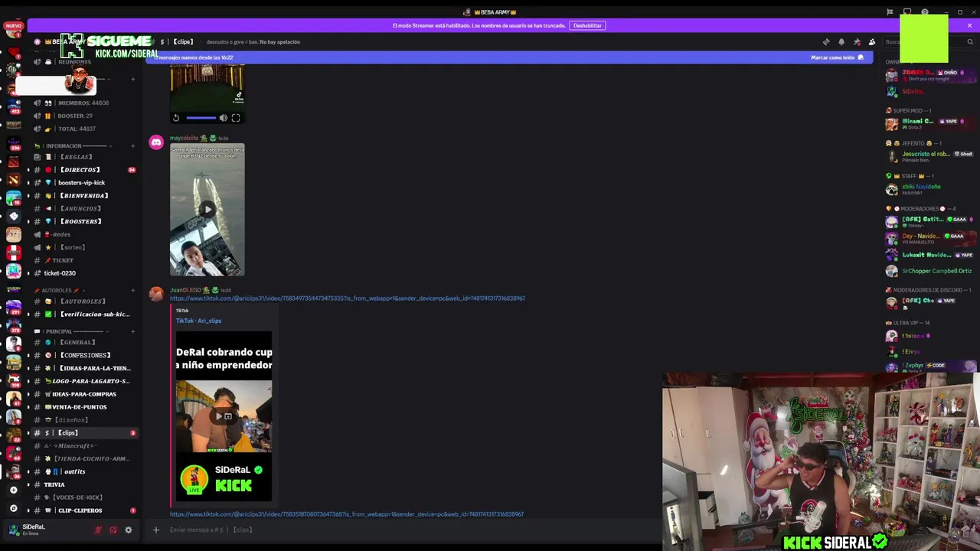980x551 pixels.
Task: Click Deshabilitar streamer mode button
Action: coord(587,25)
